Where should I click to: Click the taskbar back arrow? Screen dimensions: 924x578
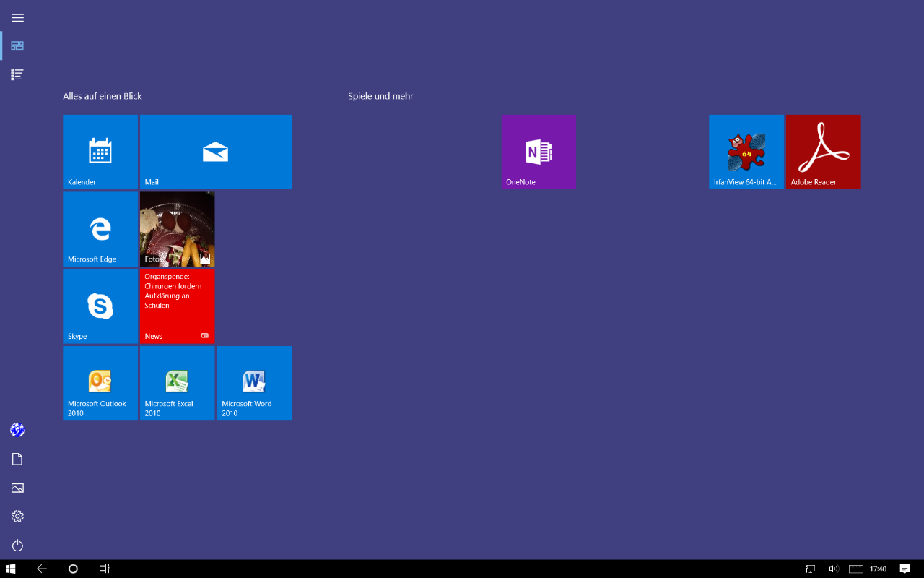coord(42,569)
